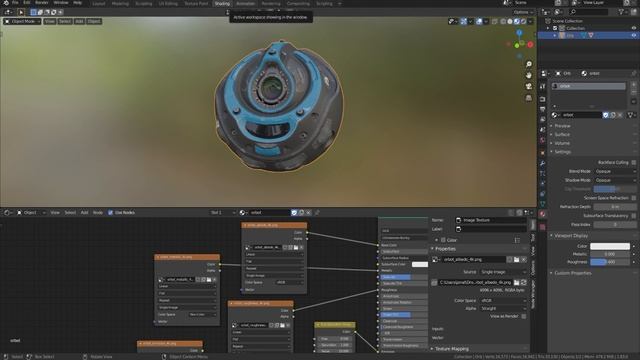Open Slot 1 dropdown in node editor header
640x360 pixels.
(223, 213)
